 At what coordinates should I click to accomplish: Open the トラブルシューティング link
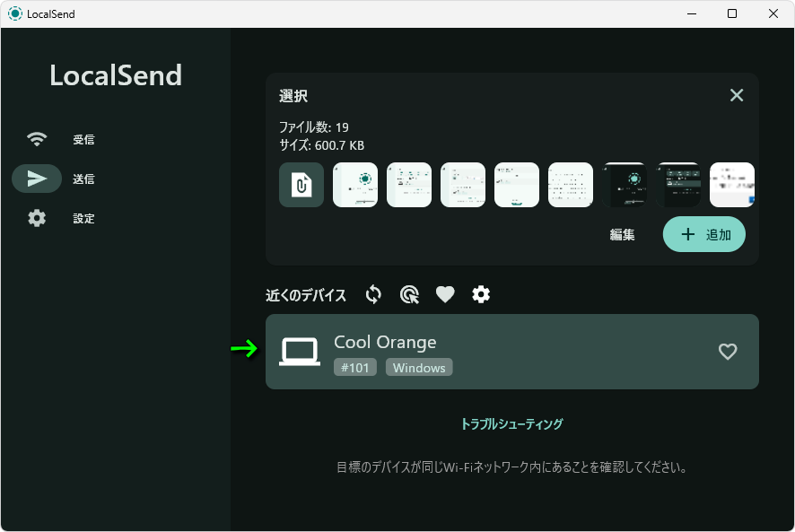pos(511,424)
